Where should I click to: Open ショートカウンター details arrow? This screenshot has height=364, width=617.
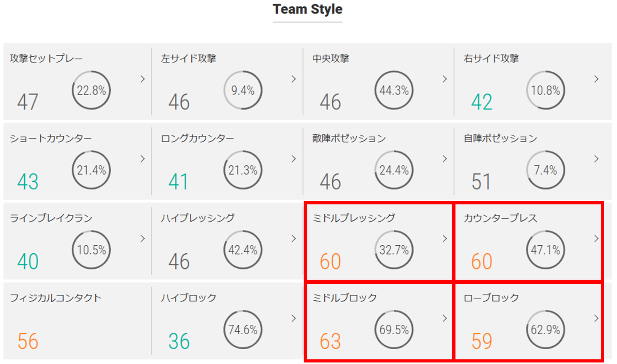[143, 159]
